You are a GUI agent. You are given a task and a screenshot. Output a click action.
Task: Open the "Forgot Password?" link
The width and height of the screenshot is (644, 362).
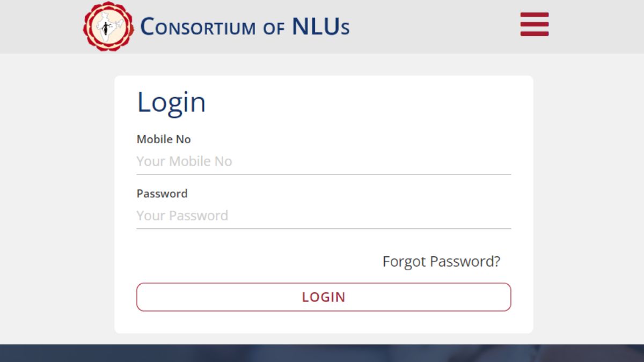point(441,262)
